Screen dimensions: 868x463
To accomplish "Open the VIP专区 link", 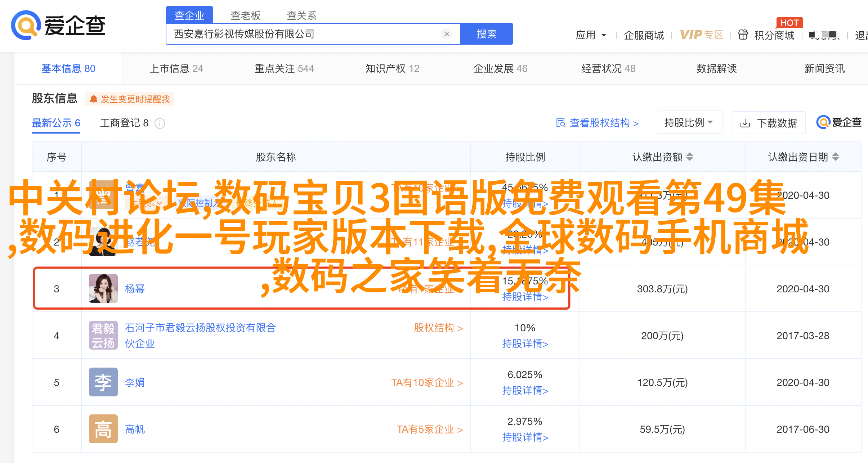I will point(702,35).
